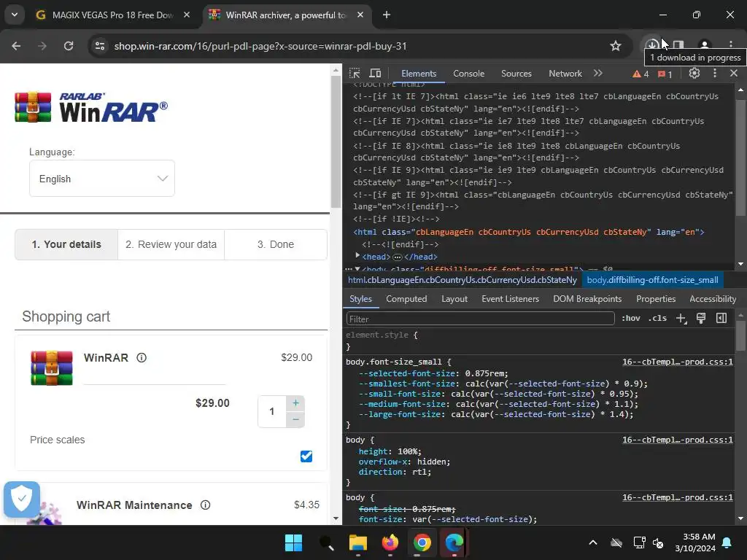Uncheck the WinRAR Maintenance checkbox

pyautogui.click(x=306, y=456)
